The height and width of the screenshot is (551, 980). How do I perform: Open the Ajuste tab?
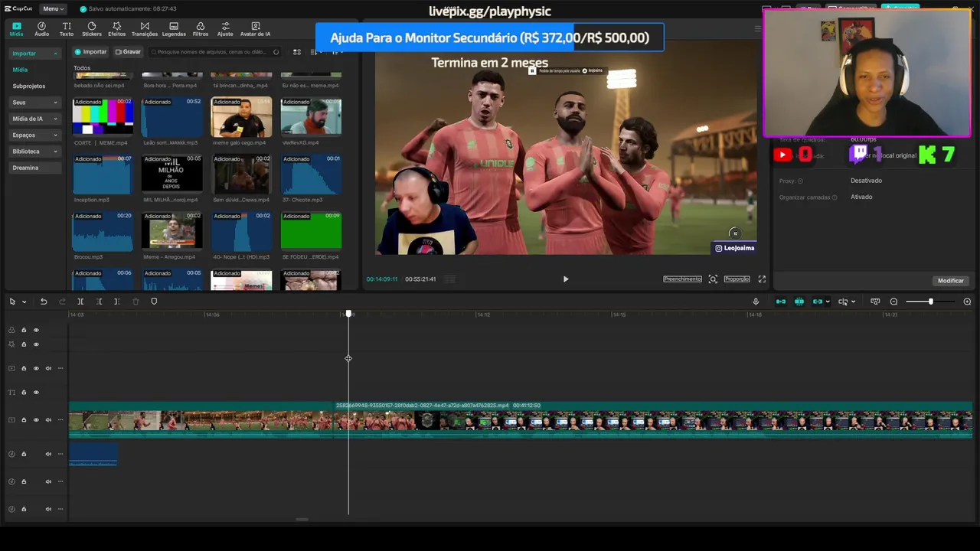[x=225, y=29]
